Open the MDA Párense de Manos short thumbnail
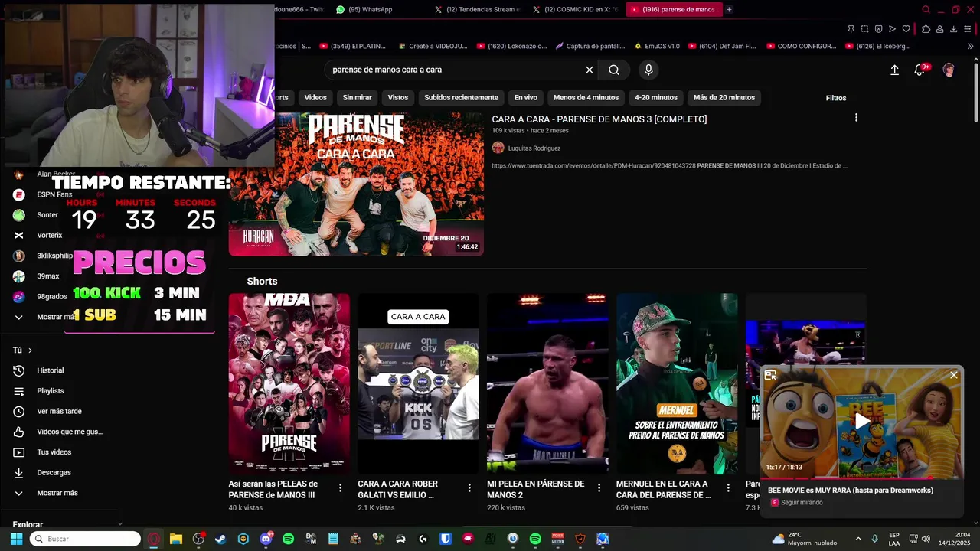Image resolution: width=980 pixels, height=551 pixels. pyautogui.click(x=289, y=383)
